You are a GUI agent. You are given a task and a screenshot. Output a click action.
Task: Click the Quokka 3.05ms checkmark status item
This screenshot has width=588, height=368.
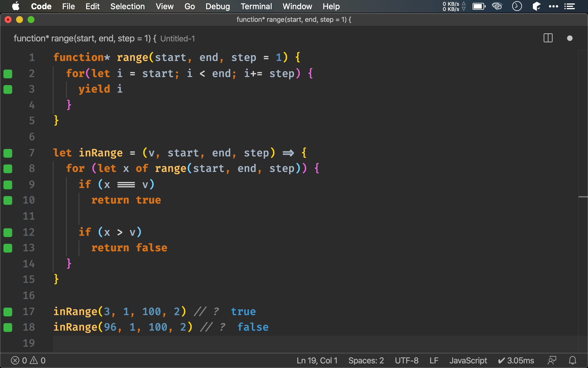click(516, 360)
